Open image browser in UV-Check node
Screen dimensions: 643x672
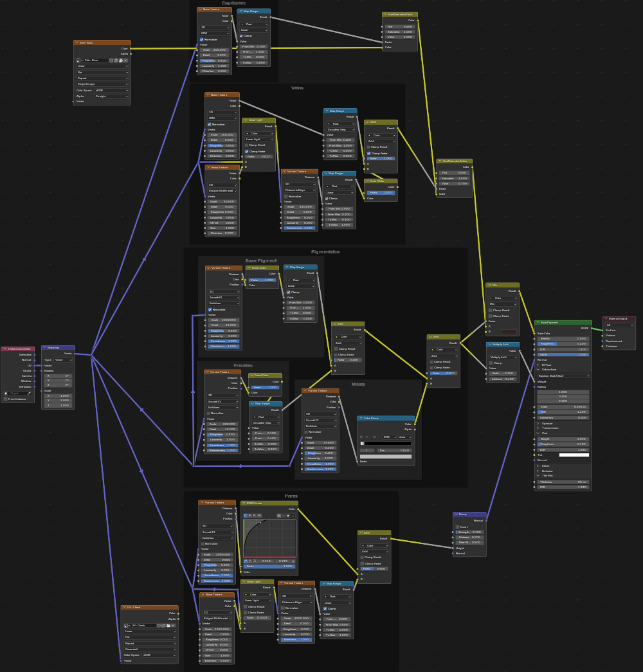[x=126, y=625]
